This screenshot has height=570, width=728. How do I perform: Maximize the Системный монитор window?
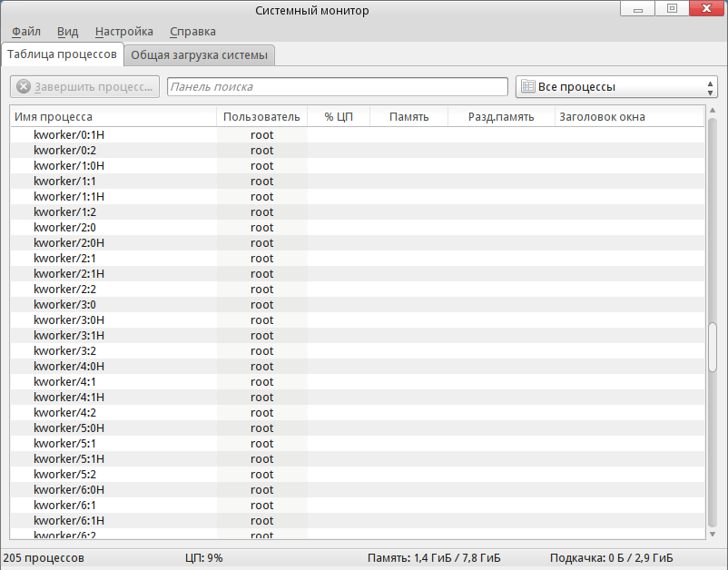click(x=672, y=9)
